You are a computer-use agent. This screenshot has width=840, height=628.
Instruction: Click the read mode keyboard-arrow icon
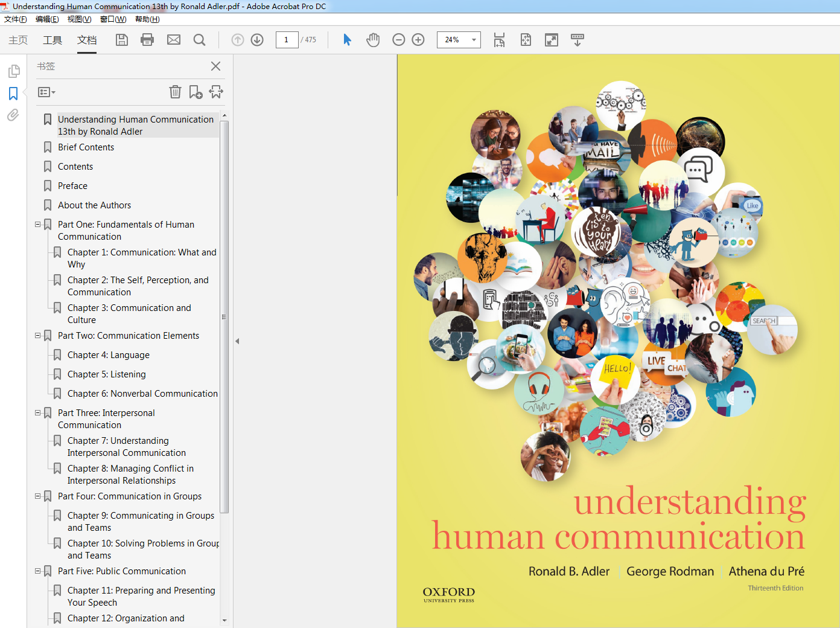(x=577, y=40)
